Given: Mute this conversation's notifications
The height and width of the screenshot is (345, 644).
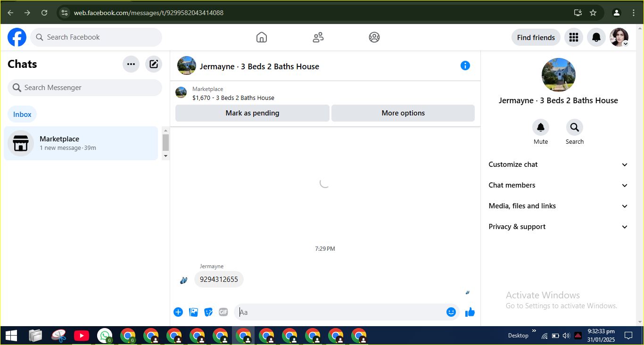Looking at the screenshot, I should (541, 127).
